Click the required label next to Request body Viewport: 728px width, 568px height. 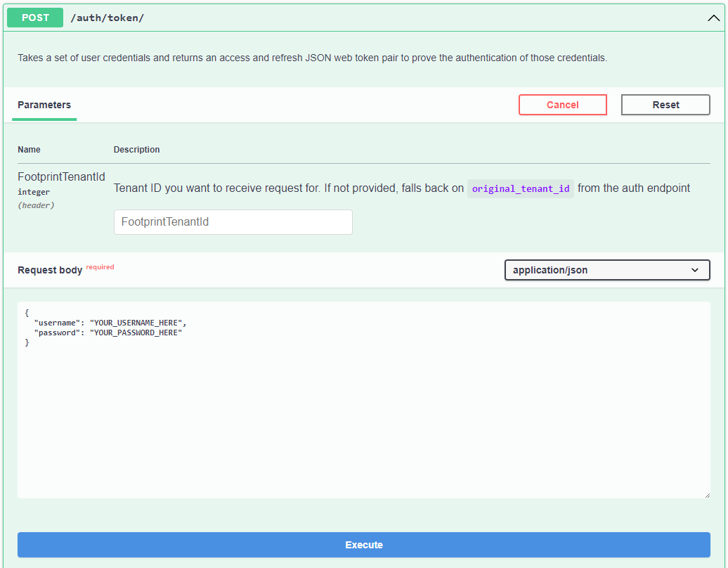[x=99, y=266]
